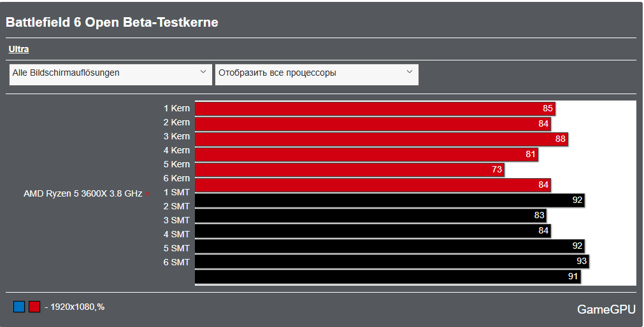Click the blue legend color swatch

(19, 307)
